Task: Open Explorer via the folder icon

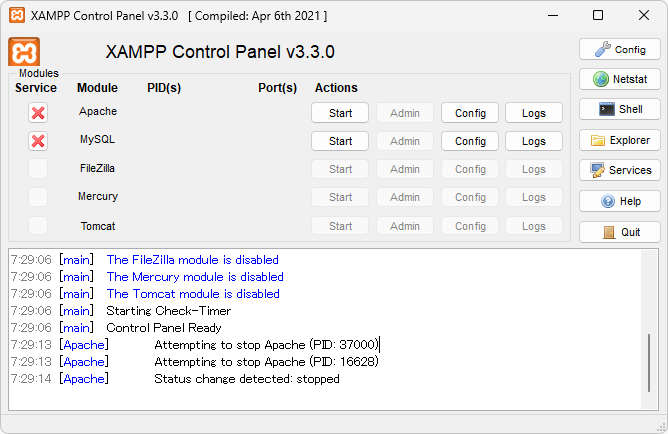Action: tap(599, 140)
